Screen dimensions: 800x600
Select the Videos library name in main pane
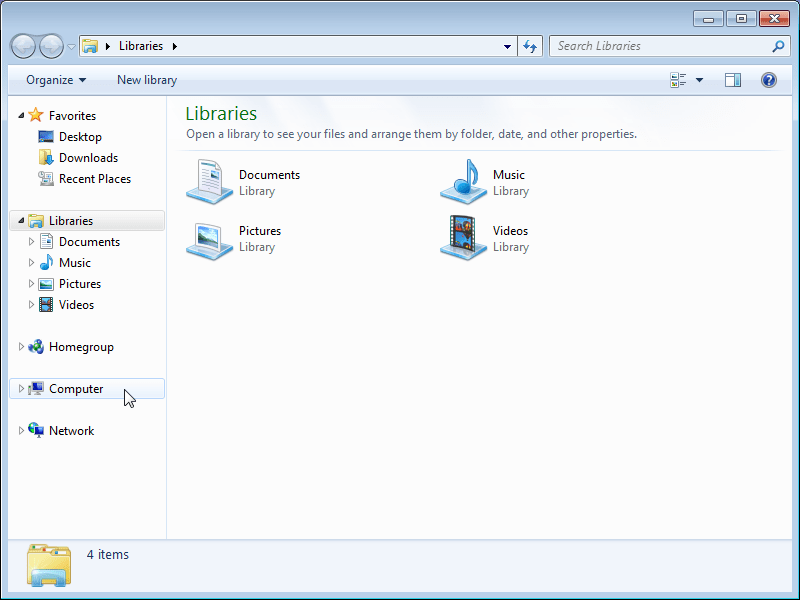pyautogui.click(x=510, y=231)
